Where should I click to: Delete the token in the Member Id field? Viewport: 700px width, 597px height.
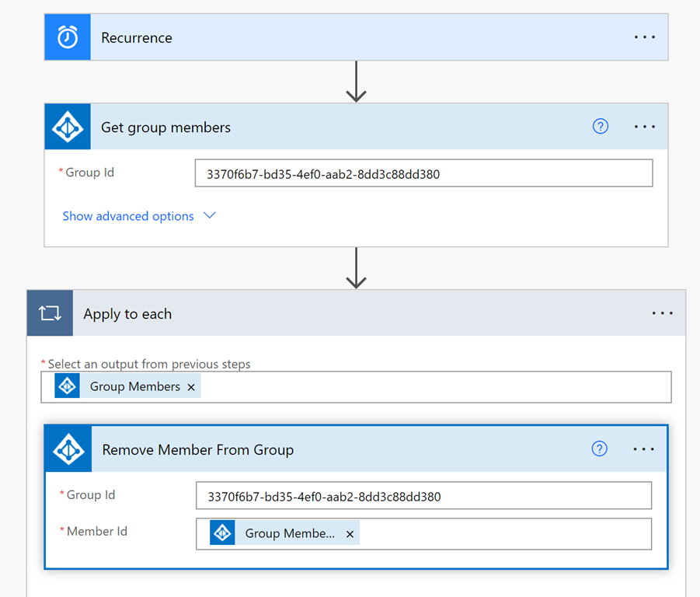click(x=350, y=534)
